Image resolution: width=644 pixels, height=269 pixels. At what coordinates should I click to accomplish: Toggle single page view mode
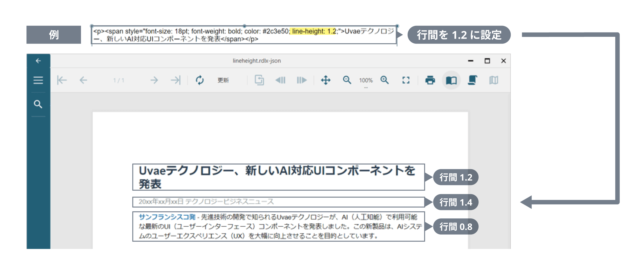(x=451, y=80)
